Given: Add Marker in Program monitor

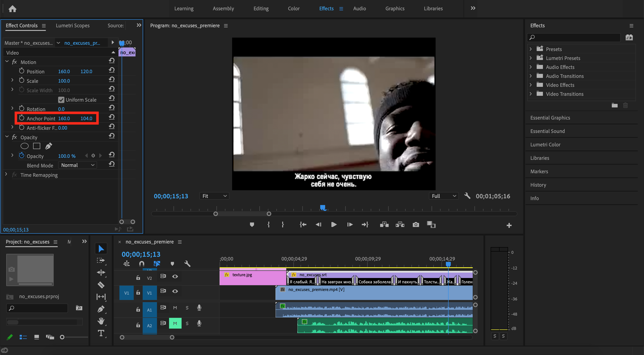Looking at the screenshot, I should [252, 225].
